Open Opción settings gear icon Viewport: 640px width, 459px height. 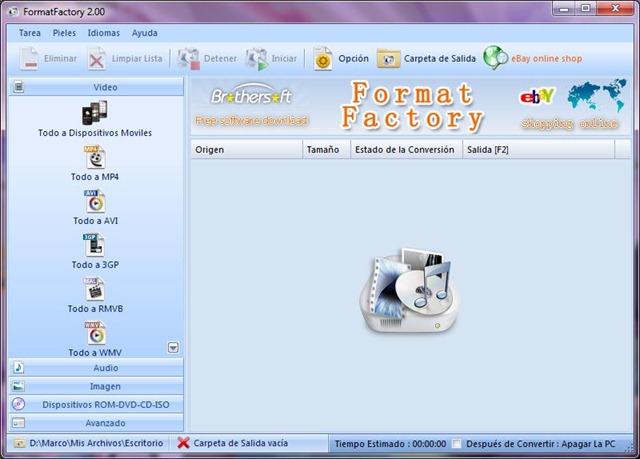(x=322, y=59)
